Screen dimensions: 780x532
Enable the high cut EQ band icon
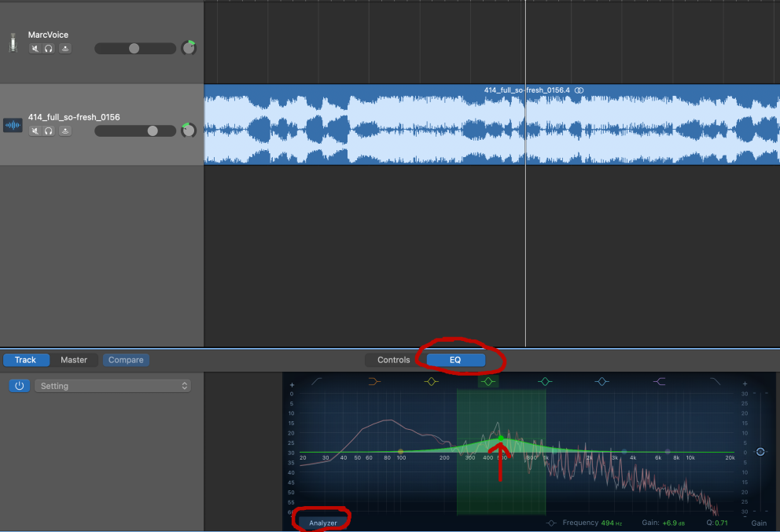pyautogui.click(x=716, y=381)
